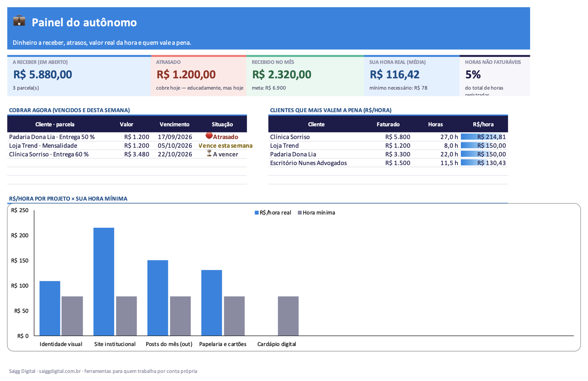Screen dimensions: 588x381
Task: Click the Padaria Dona Lia · Entrega 50 % row
Action: pyautogui.click(x=127, y=137)
